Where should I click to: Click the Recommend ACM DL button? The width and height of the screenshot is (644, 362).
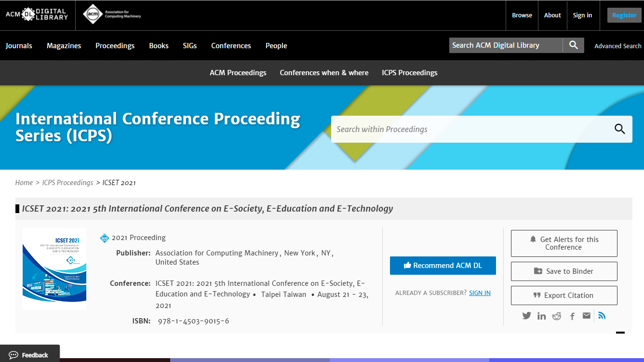(443, 266)
